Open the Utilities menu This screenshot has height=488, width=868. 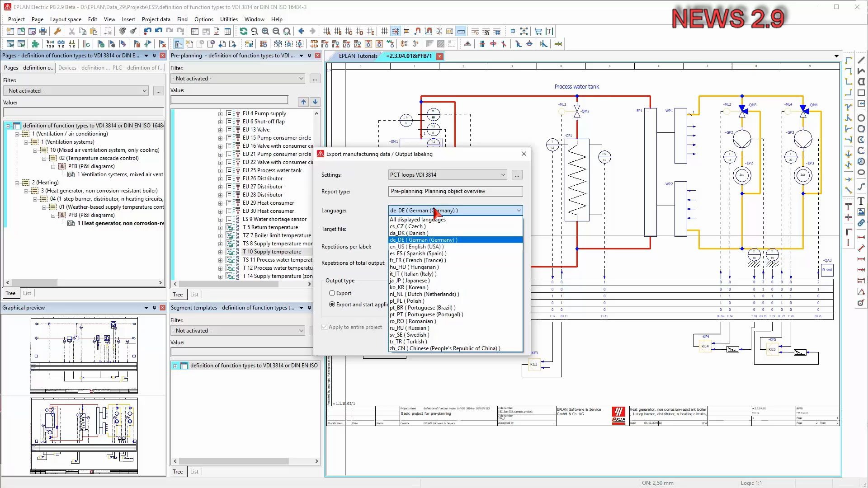(x=228, y=19)
